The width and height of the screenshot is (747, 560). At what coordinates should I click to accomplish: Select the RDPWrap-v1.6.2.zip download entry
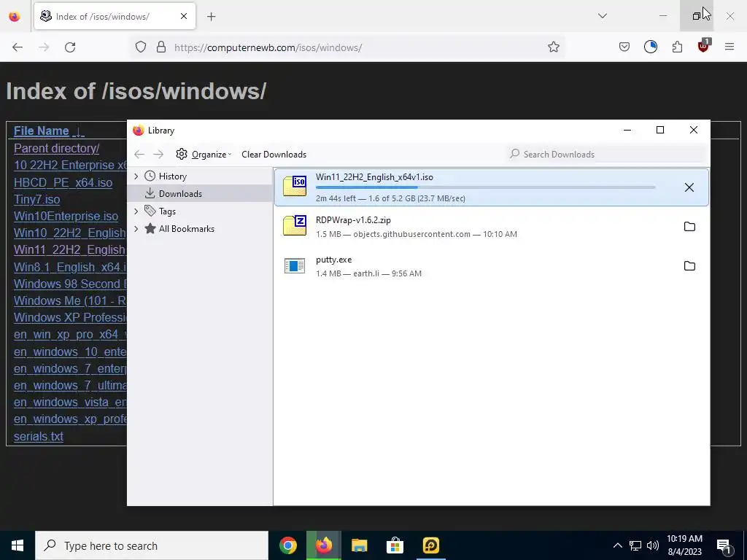491,226
